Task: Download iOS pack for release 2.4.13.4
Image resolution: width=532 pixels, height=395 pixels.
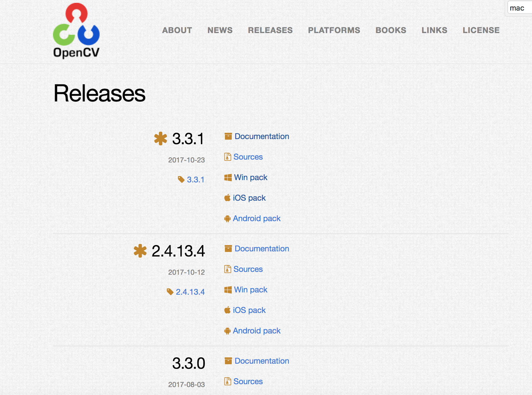Action: (249, 310)
